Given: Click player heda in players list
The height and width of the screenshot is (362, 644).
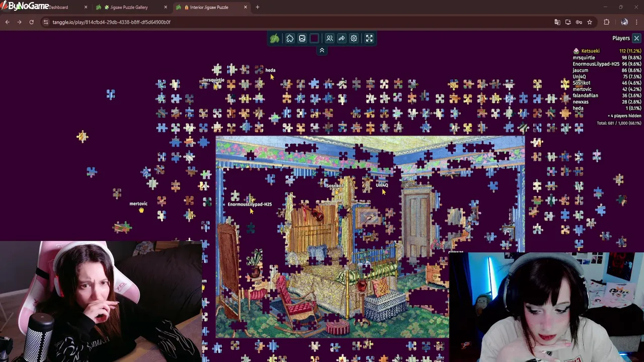Looking at the screenshot, I should [578, 108].
